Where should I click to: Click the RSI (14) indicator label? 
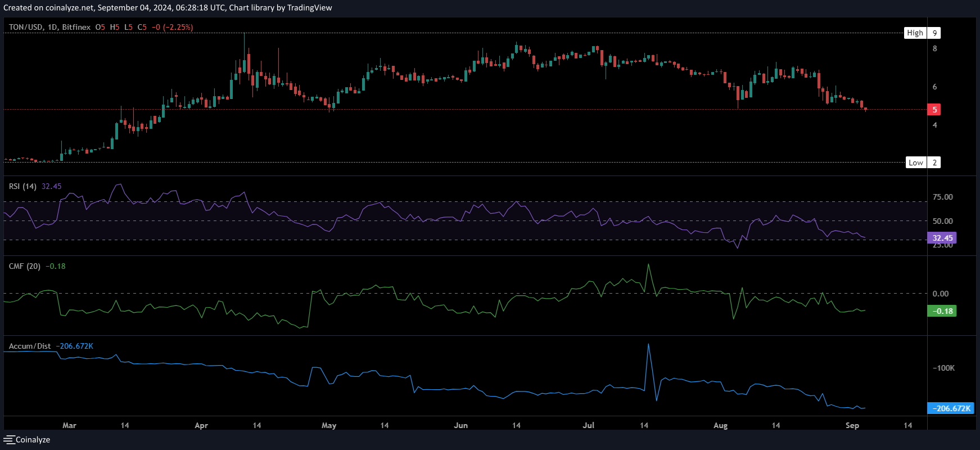coord(22,186)
